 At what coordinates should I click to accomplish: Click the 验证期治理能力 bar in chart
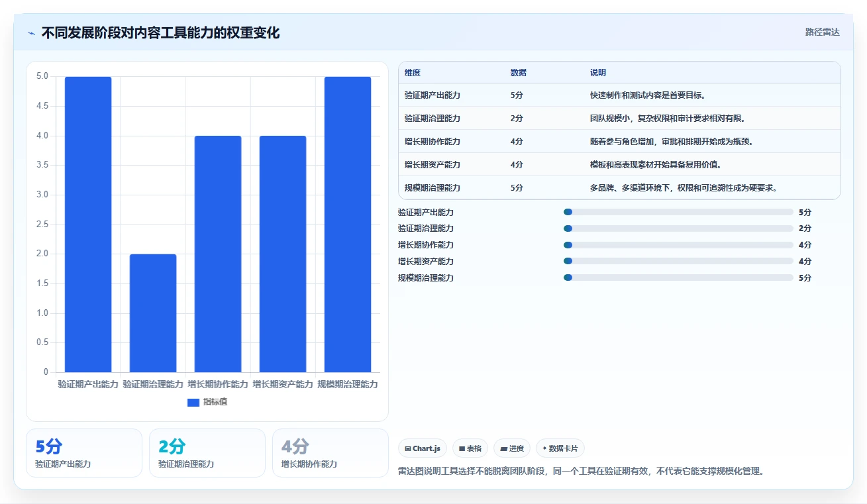(x=153, y=313)
